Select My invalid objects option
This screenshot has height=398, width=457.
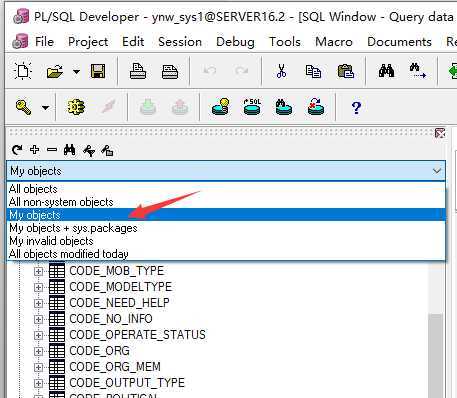pos(226,241)
